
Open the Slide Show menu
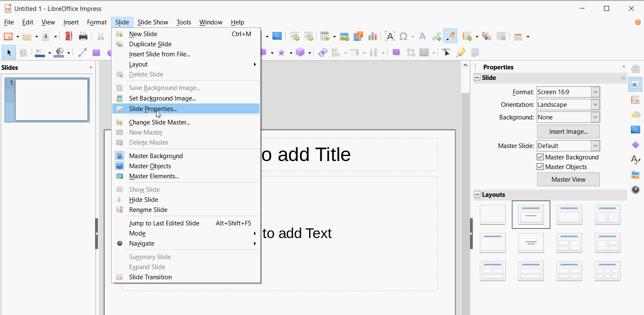153,22
